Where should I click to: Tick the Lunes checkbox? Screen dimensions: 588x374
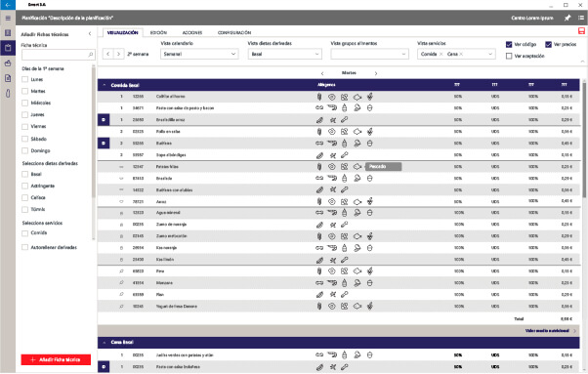pyautogui.click(x=24, y=79)
